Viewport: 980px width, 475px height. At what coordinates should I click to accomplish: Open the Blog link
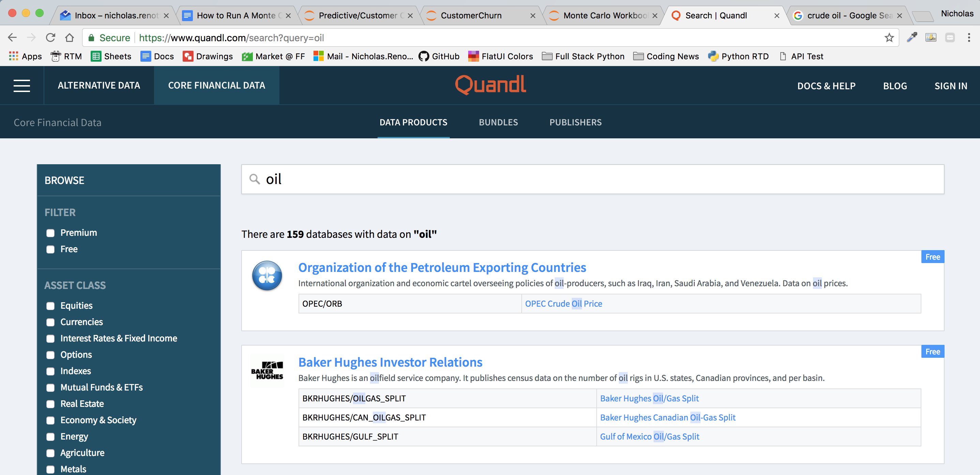pos(895,86)
